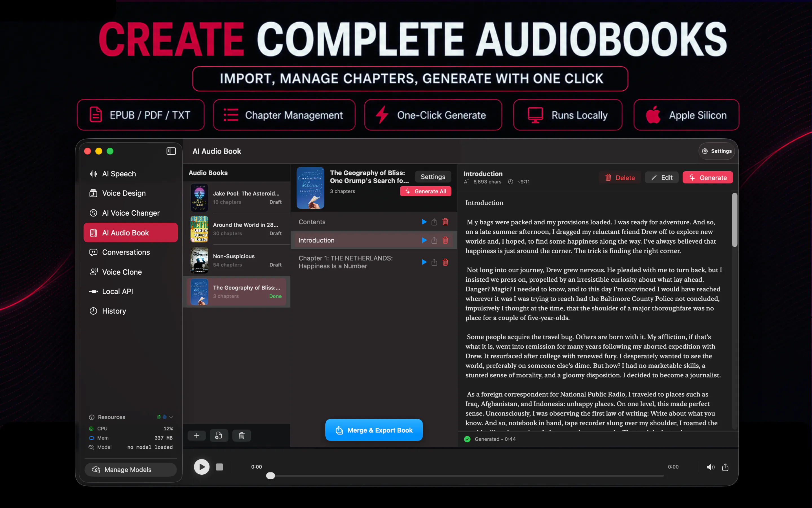The width and height of the screenshot is (812, 508).
Task: Select the Contents chapter row
Action: pyautogui.click(x=374, y=222)
